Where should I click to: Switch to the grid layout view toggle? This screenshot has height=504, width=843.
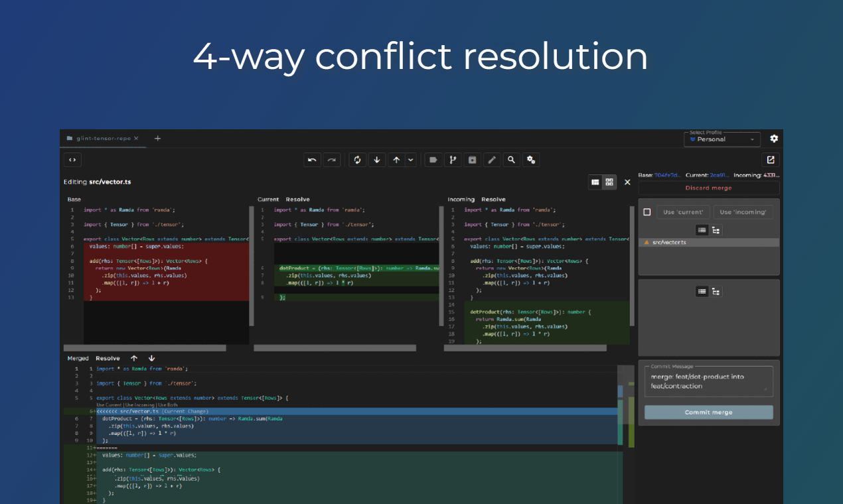point(609,182)
